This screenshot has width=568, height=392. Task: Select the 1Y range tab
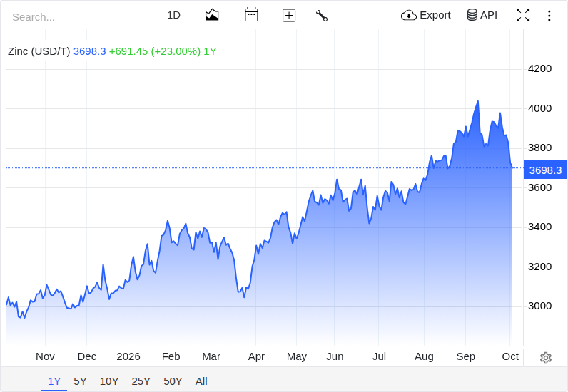[54, 381]
